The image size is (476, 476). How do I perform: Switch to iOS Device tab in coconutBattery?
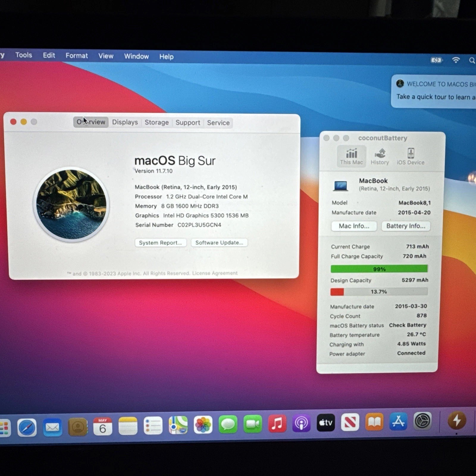pyautogui.click(x=411, y=156)
